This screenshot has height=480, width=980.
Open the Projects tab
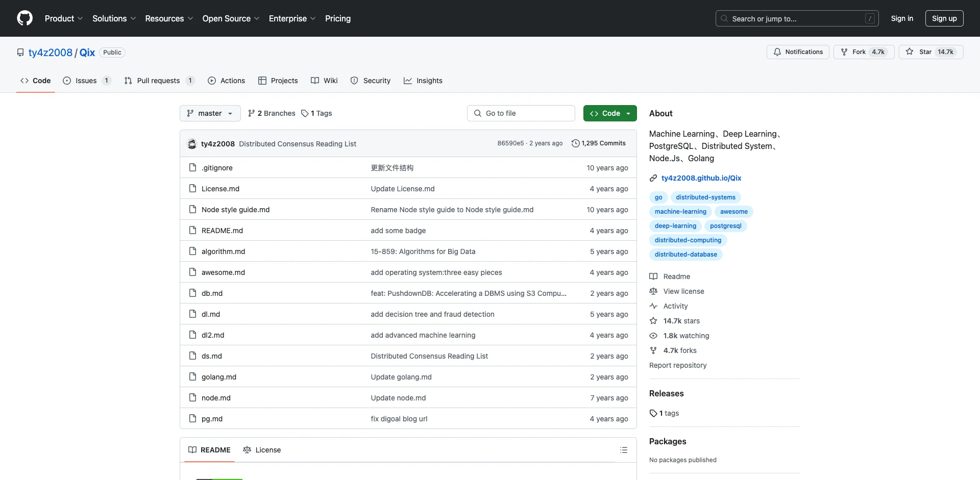278,81
